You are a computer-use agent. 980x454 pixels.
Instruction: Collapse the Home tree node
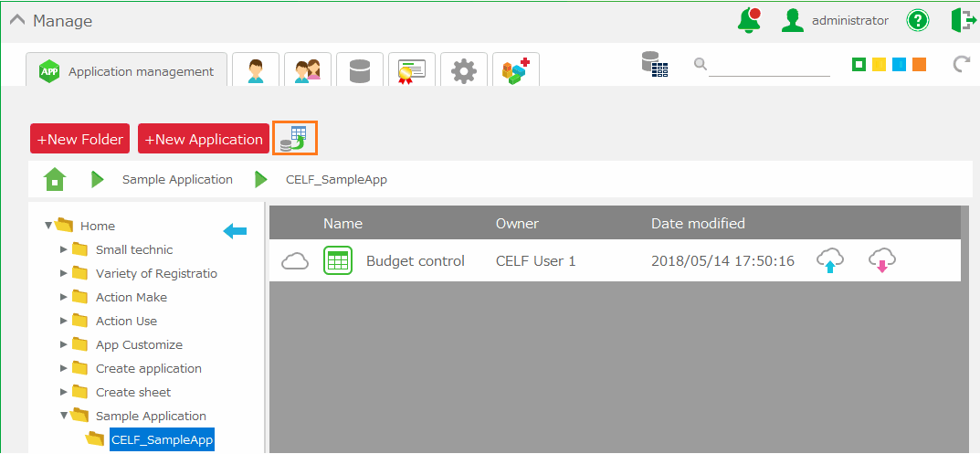pyautogui.click(x=47, y=226)
